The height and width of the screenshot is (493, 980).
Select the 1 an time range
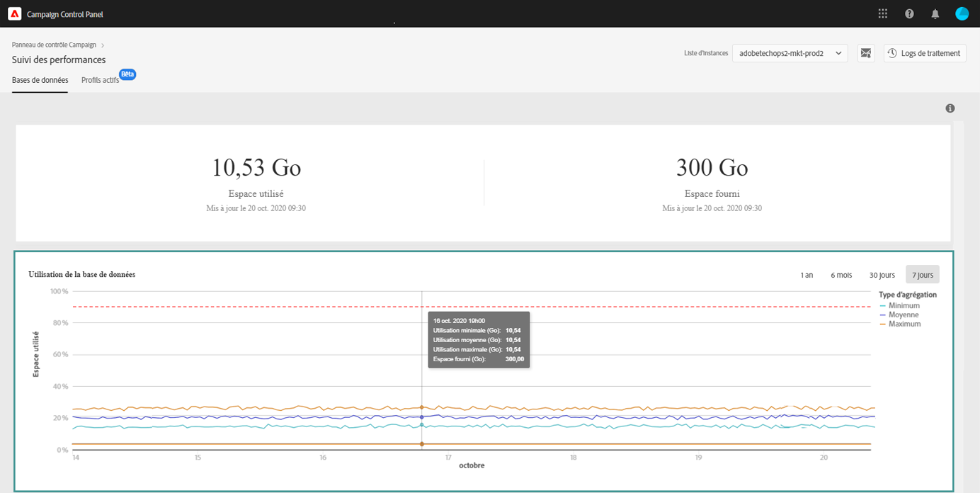807,275
